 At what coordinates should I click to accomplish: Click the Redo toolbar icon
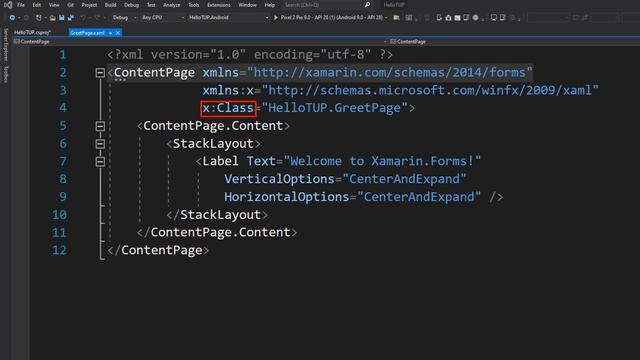[x=97, y=18]
